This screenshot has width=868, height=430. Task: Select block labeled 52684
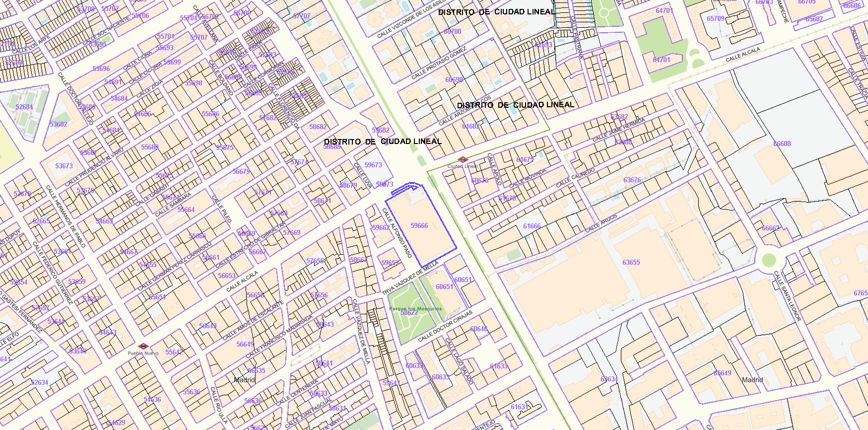(x=24, y=107)
